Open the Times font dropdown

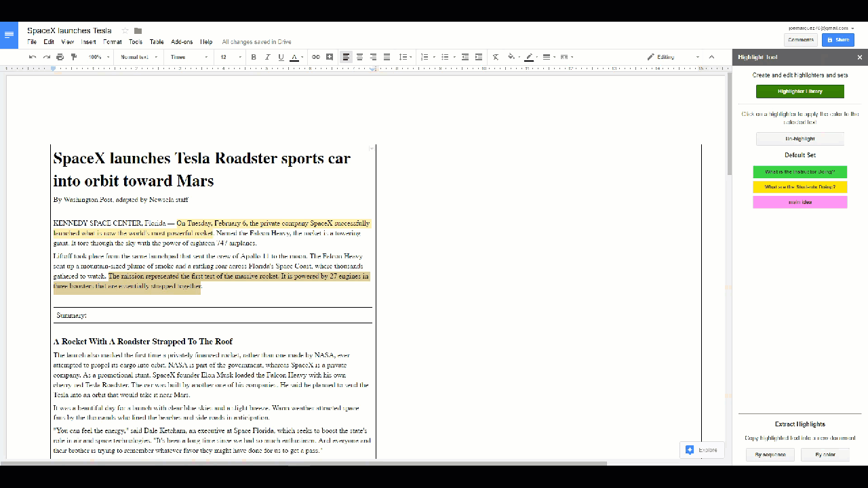[x=189, y=57]
